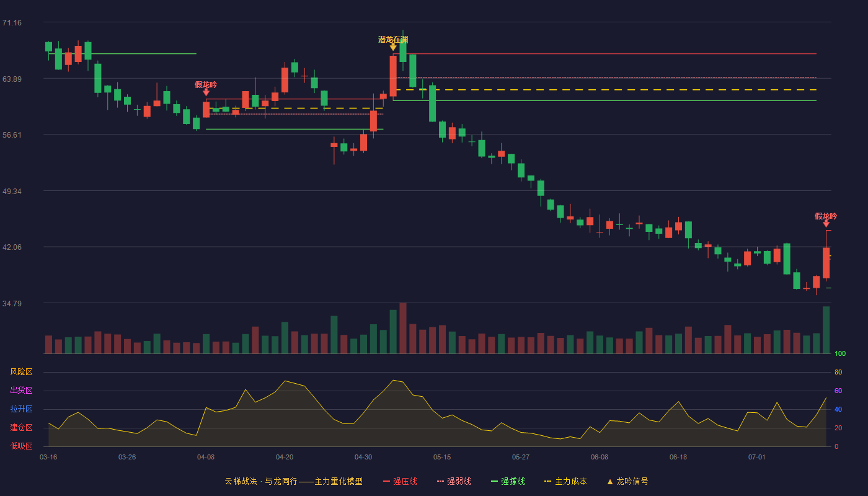This screenshot has height=496, width=868.
Task: Click the blue 40 indicator scale value
Action: coord(838,409)
